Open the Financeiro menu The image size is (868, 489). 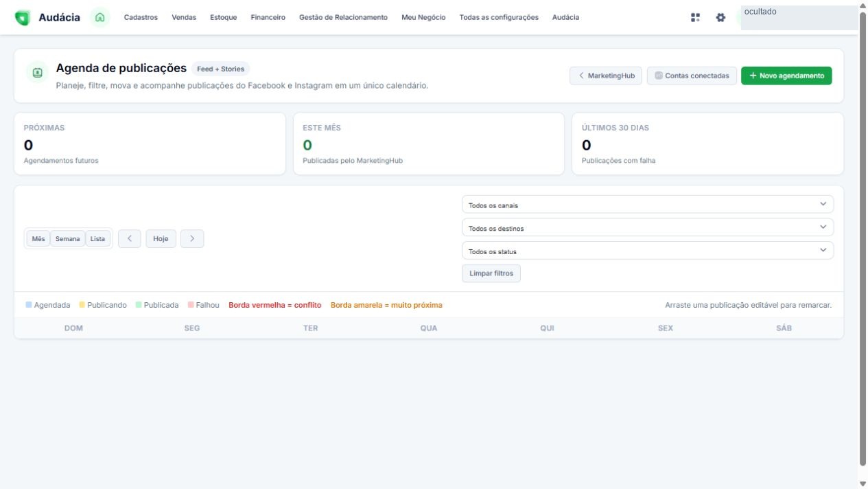point(268,18)
